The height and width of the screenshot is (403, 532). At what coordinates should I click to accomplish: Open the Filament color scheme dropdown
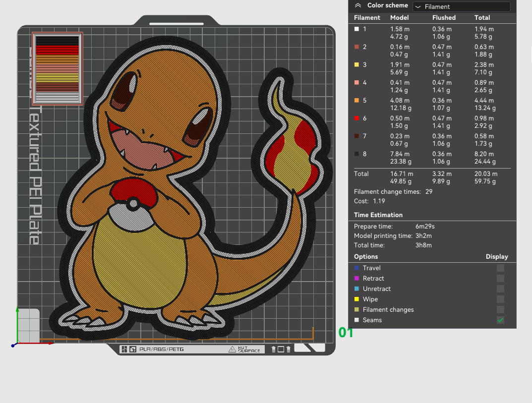pos(461,6)
